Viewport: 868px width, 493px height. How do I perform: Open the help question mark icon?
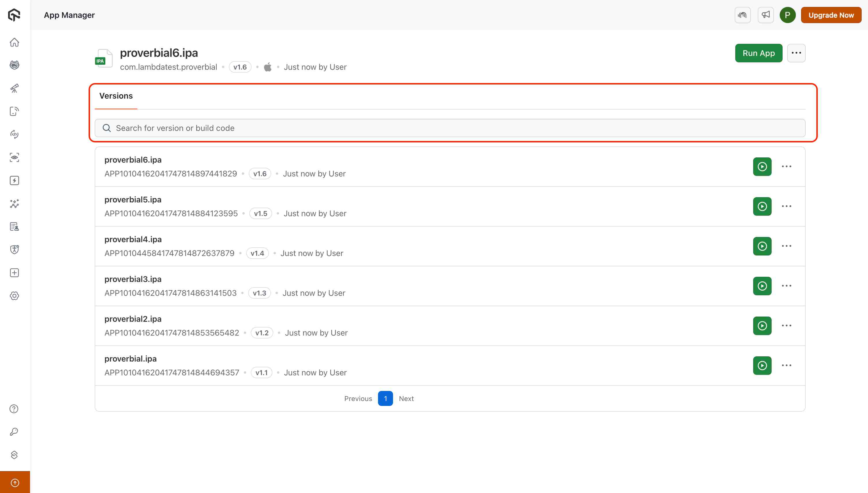pyautogui.click(x=14, y=409)
